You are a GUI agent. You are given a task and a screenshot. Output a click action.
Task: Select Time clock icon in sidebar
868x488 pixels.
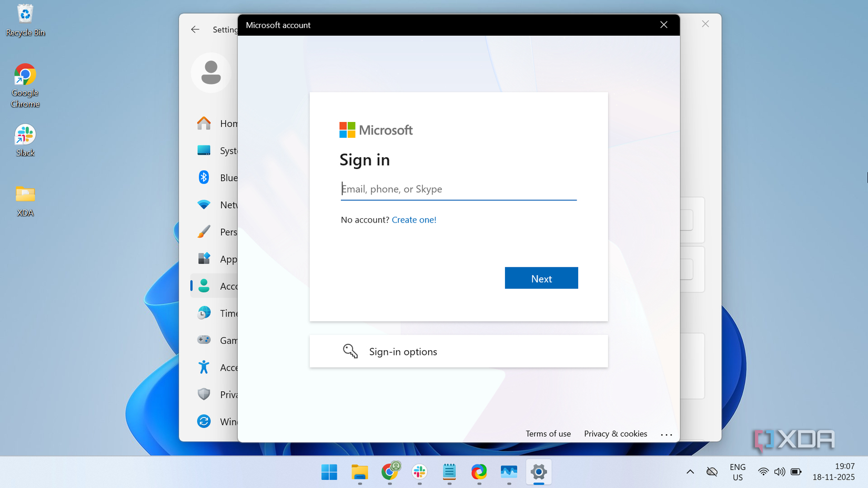pyautogui.click(x=204, y=313)
